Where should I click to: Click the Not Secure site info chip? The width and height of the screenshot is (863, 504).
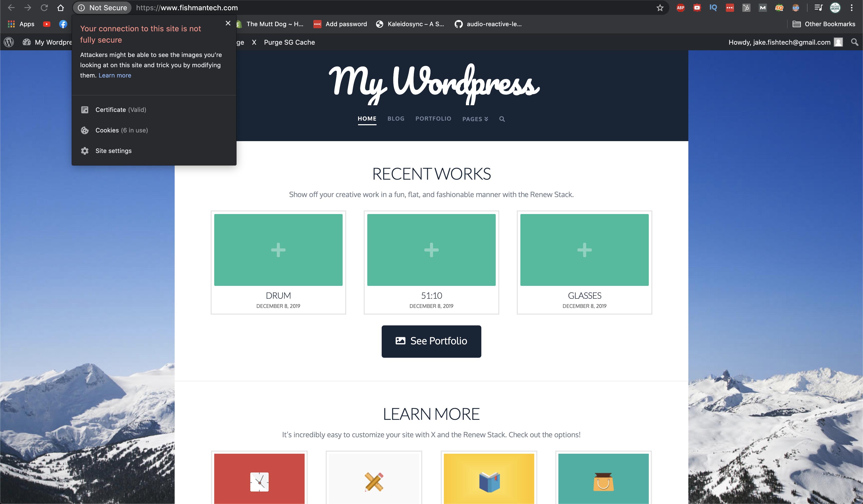click(x=102, y=7)
